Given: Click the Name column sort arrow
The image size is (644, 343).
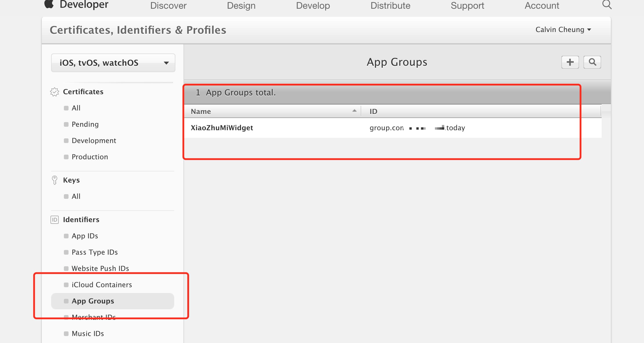Looking at the screenshot, I should [x=354, y=111].
